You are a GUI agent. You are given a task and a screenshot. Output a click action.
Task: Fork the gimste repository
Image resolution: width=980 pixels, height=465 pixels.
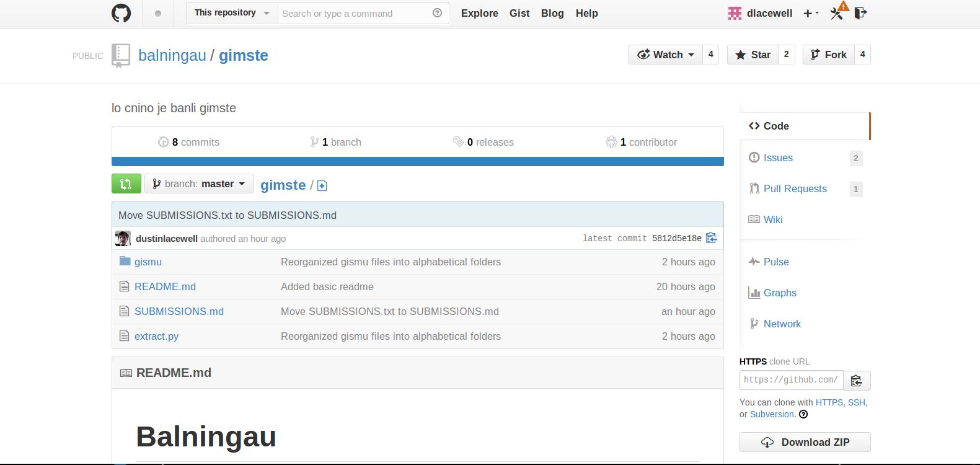pos(829,55)
